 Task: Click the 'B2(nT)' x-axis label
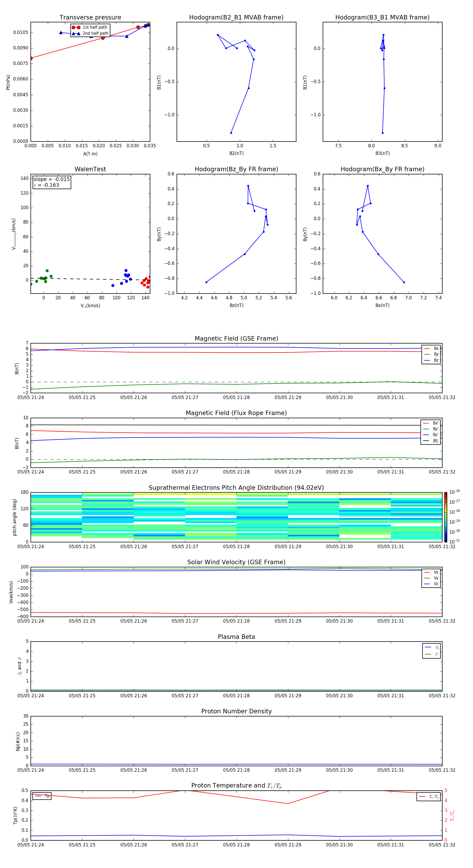[x=236, y=153]
